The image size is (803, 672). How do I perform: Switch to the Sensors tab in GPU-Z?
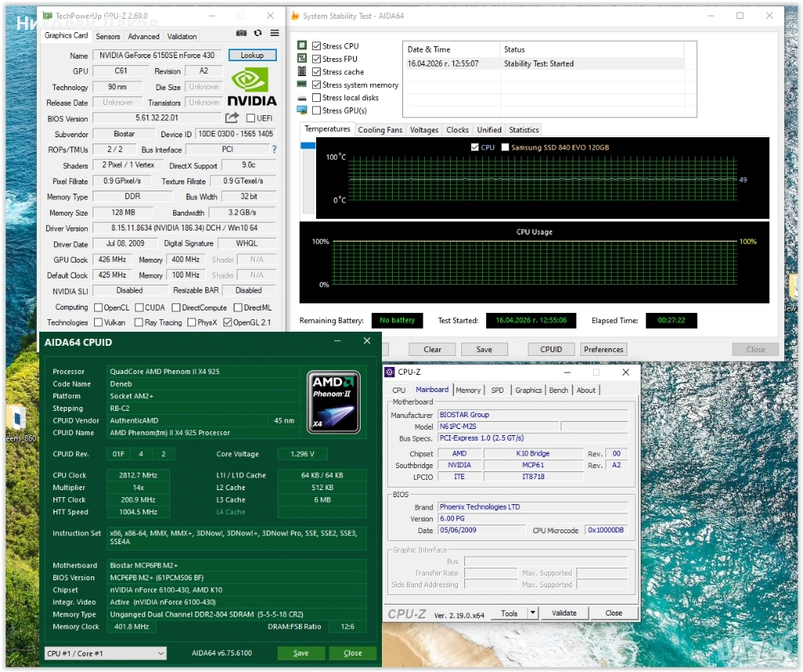[x=107, y=36]
